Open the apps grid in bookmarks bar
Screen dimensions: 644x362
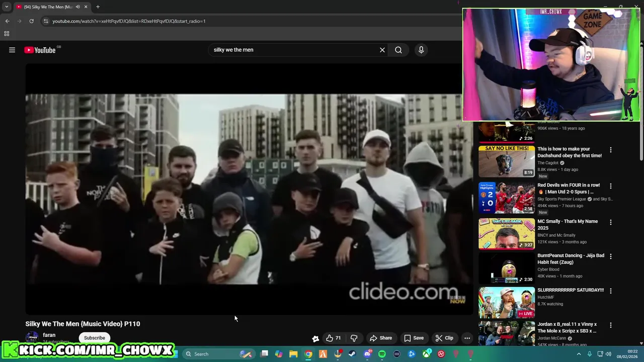[x=7, y=34]
